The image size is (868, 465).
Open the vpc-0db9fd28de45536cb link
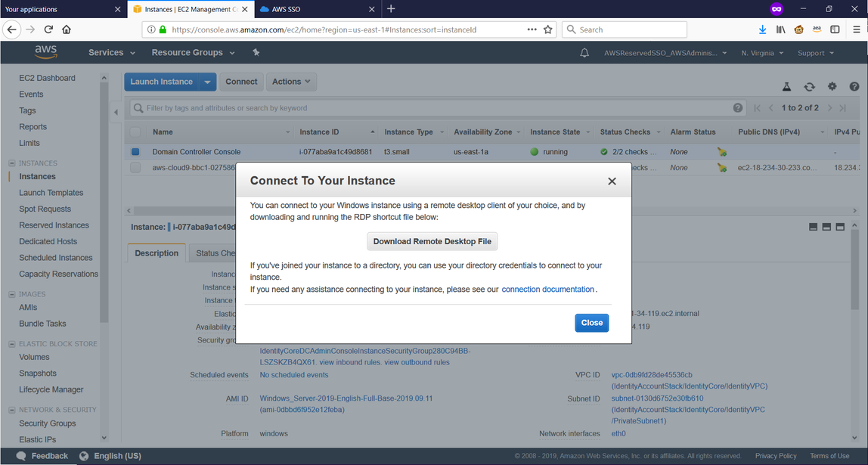pyautogui.click(x=652, y=375)
